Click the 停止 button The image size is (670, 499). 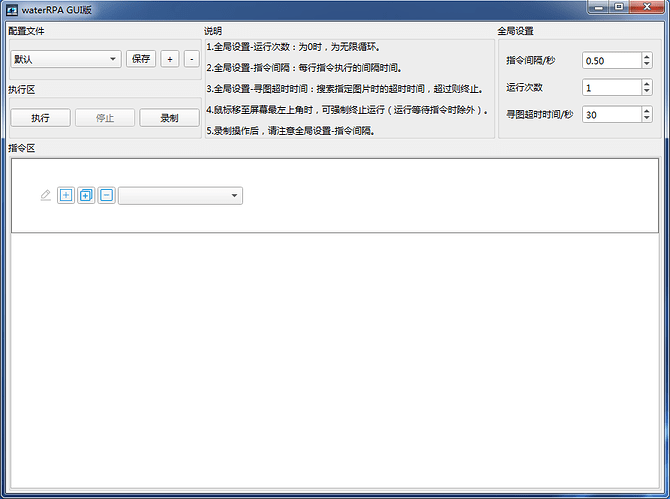[x=105, y=118]
